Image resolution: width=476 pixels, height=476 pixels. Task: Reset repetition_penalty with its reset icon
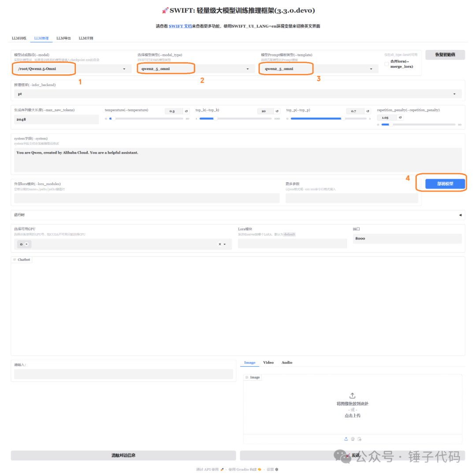click(x=400, y=117)
